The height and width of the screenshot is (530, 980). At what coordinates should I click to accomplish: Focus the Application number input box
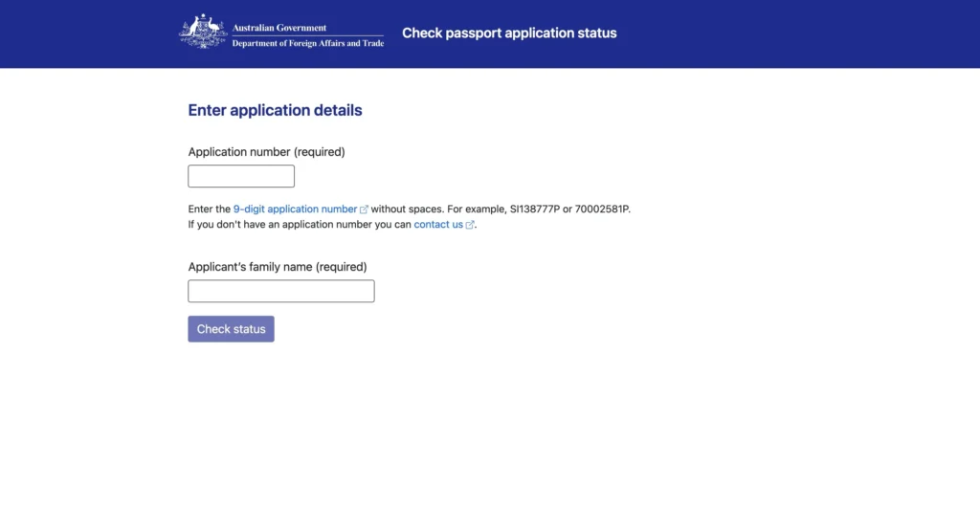click(241, 176)
